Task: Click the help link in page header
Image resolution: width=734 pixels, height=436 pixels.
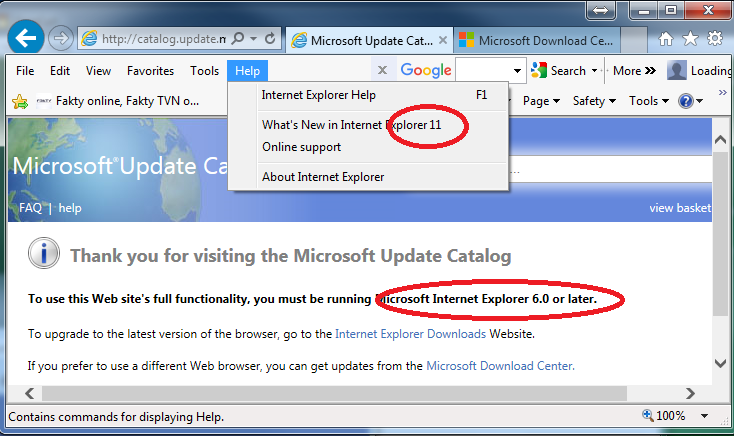Action: click(x=70, y=208)
